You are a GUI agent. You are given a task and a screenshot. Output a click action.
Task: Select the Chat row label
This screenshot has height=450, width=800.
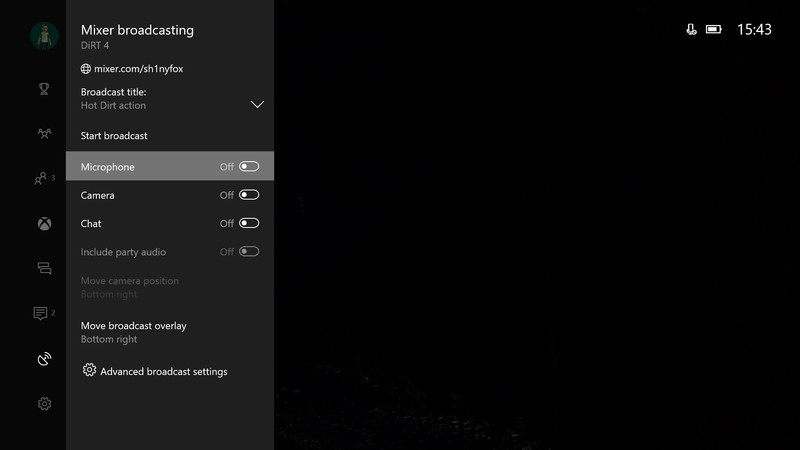91,223
